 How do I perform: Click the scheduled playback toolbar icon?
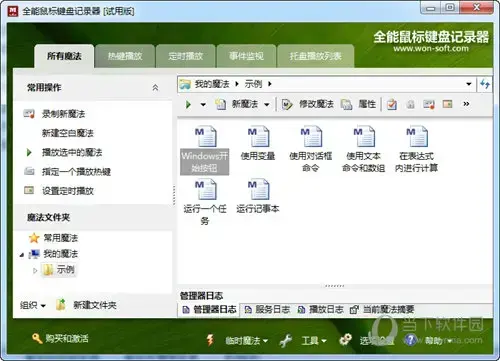pyautogui.click(x=447, y=104)
